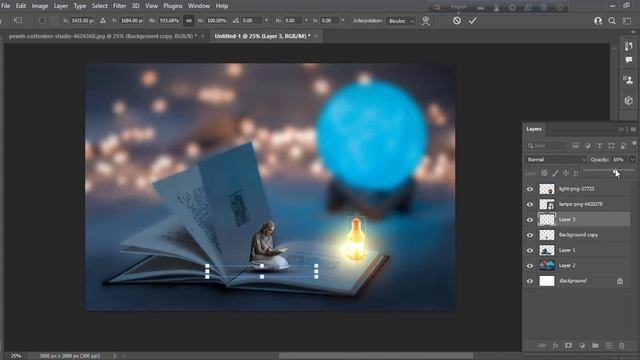The width and height of the screenshot is (640, 360).
Task: Click the Opacity slider handle
Action: (x=615, y=170)
